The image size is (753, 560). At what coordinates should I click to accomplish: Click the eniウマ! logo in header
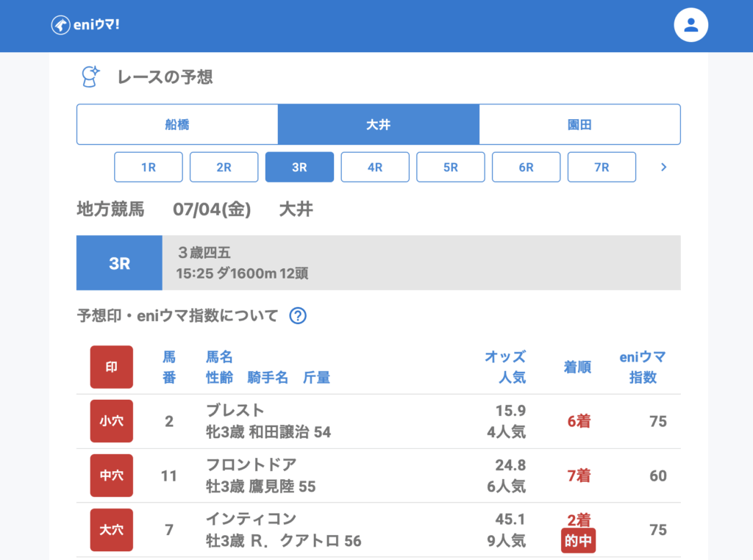[85, 25]
